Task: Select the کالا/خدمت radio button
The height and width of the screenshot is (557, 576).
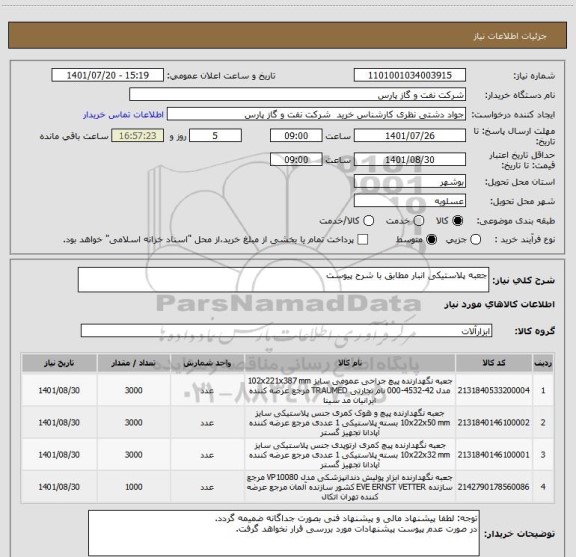Action: 368,221
